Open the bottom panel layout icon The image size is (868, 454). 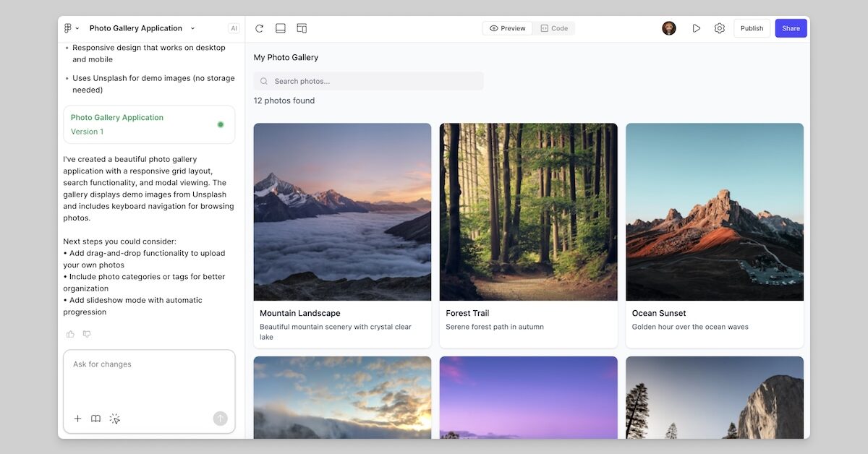(x=280, y=27)
